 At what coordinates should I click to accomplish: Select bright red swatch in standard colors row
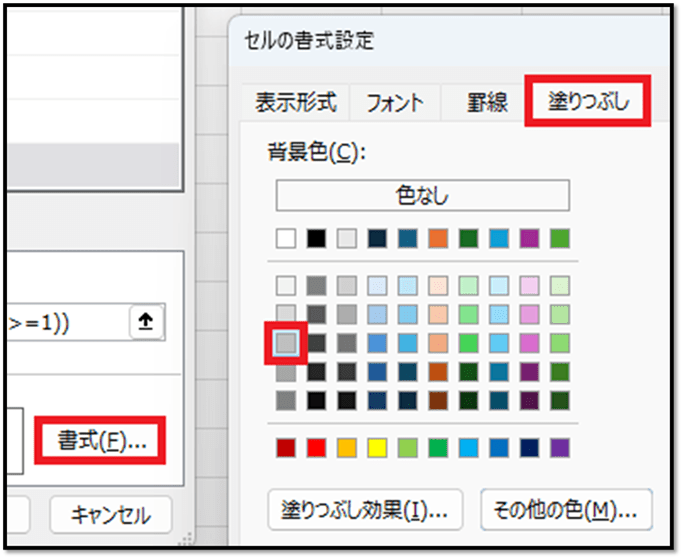317,446
